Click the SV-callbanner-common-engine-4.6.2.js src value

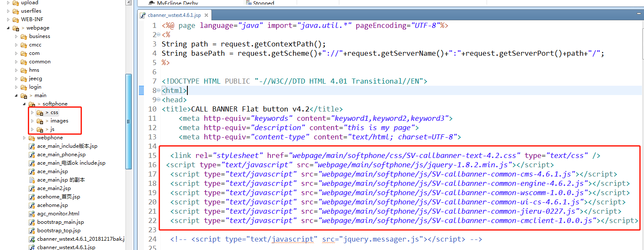point(454,184)
